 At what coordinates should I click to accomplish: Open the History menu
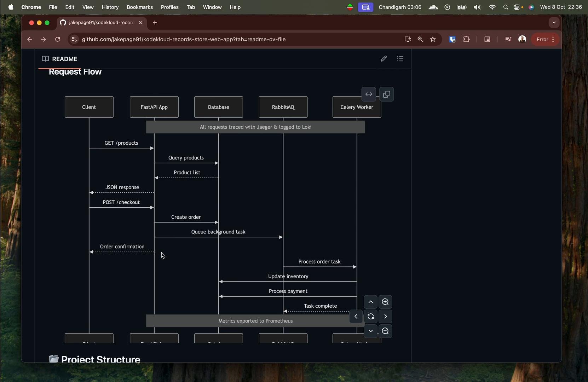[110, 7]
